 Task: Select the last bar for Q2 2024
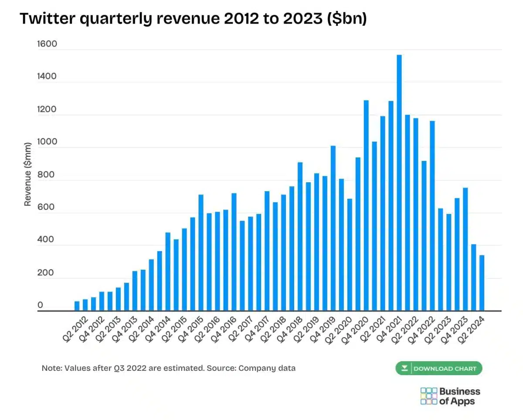coord(482,283)
